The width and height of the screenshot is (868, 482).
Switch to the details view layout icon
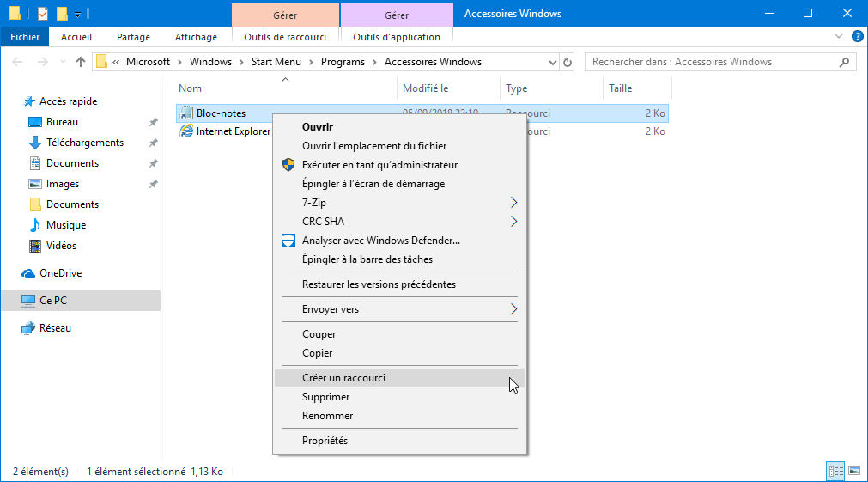pos(835,472)
